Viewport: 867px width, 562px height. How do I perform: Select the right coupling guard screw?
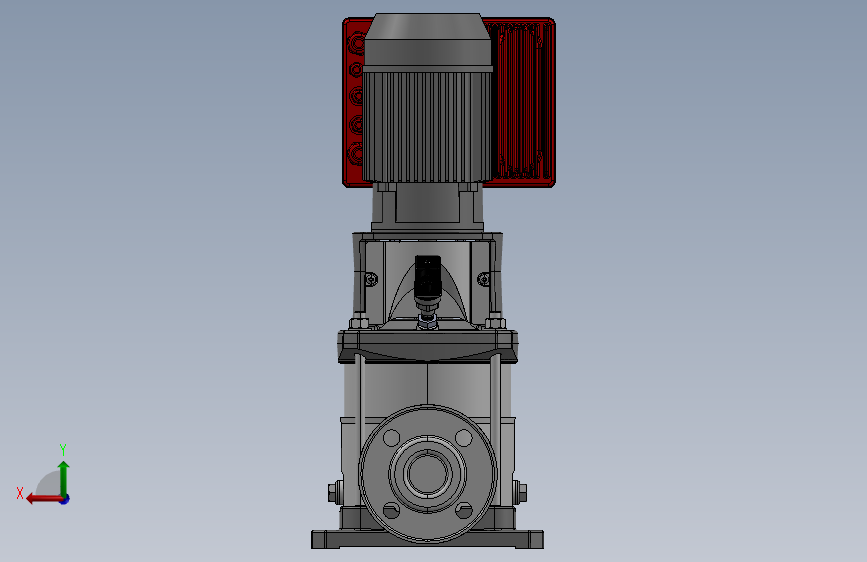[484, 279]
